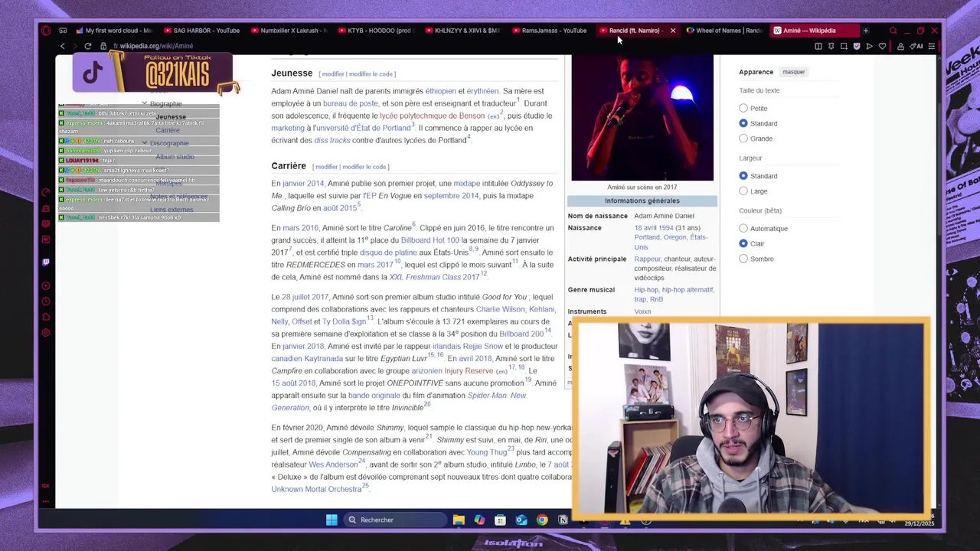This screenshot has height=551, width=980.
Task: Click modifier le code link next to Carrière
Action: tap(364, 167)
